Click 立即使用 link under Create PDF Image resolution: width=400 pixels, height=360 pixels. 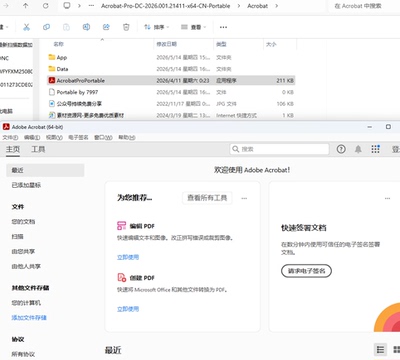(128, 309)
